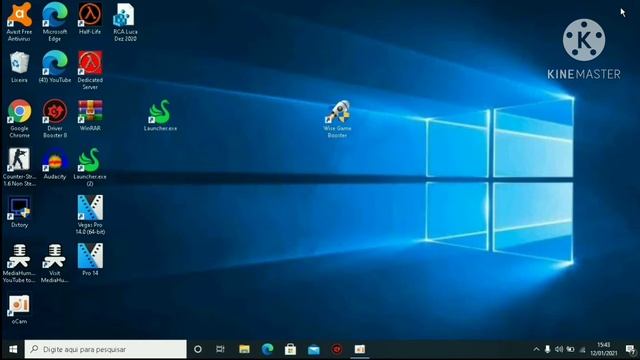
Task: Select the Pro 14 desktop shortcut
Action: [90, 260]
